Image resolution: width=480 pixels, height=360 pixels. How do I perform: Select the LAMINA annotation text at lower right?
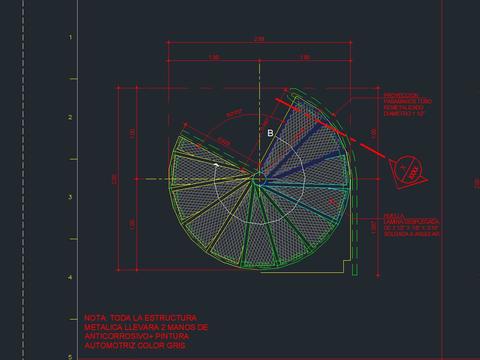pos(412,225)
